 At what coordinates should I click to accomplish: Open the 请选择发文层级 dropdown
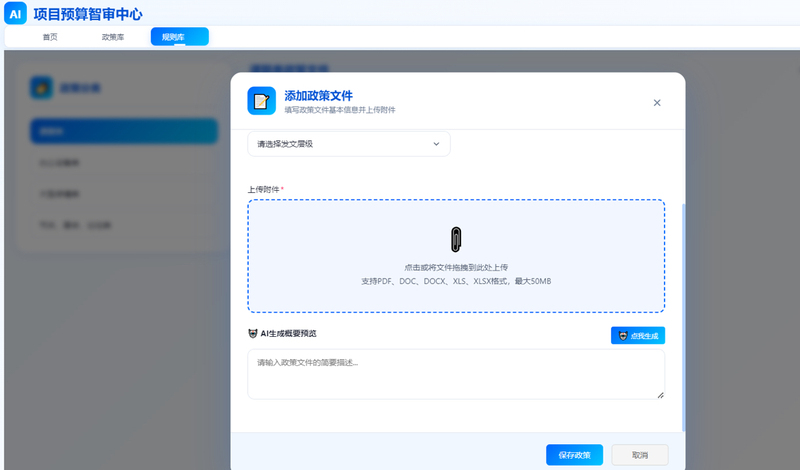click(349, 144)
